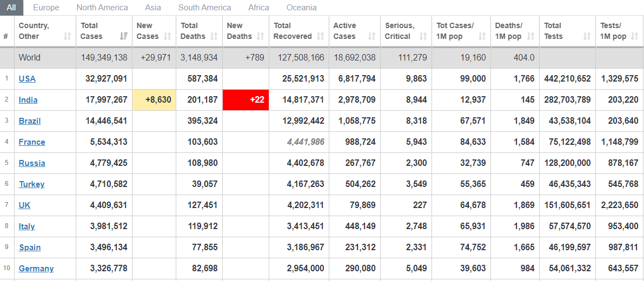Sort by Total Deaths using arrow icon
The width and height of the screenshot is (644, 281).
click(x=214, y=37)
